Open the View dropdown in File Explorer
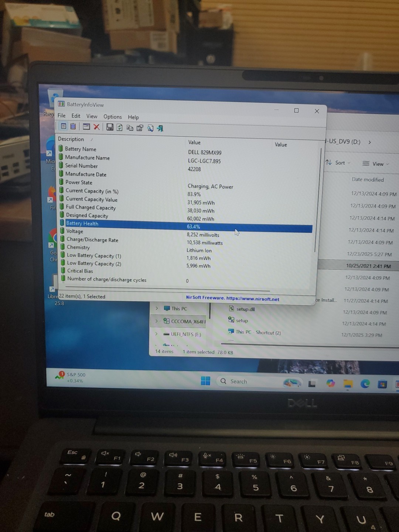Viewport: 399px width, 532px height. [376, 164]
